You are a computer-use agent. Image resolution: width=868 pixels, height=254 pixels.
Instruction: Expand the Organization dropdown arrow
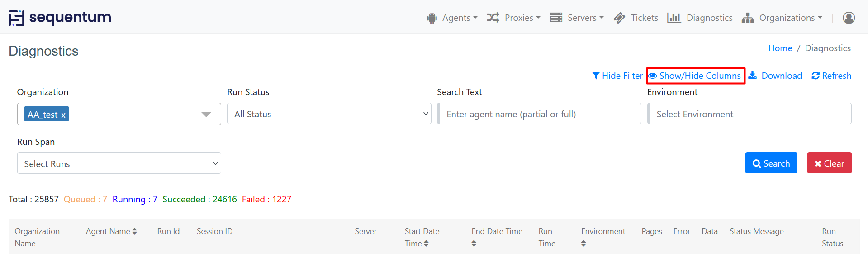[206, 114]
